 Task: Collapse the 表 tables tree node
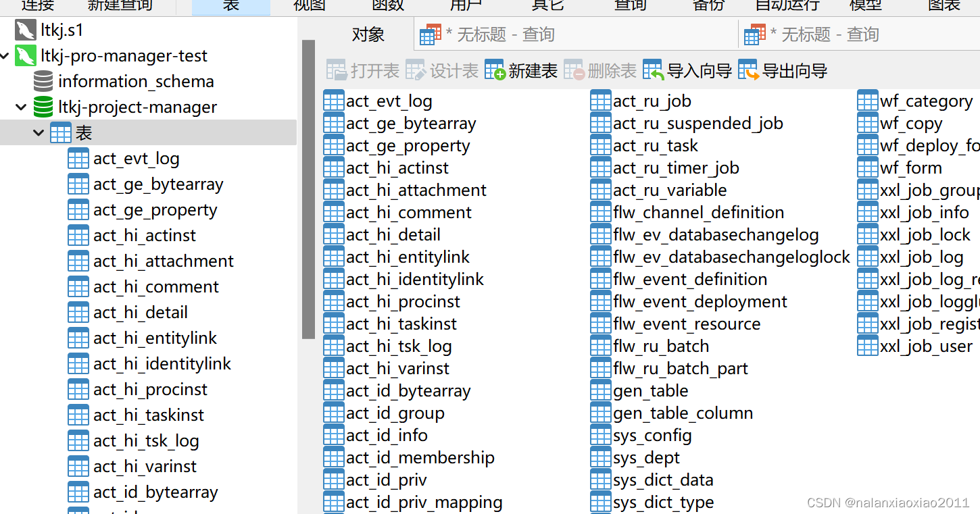coord(39,133)
